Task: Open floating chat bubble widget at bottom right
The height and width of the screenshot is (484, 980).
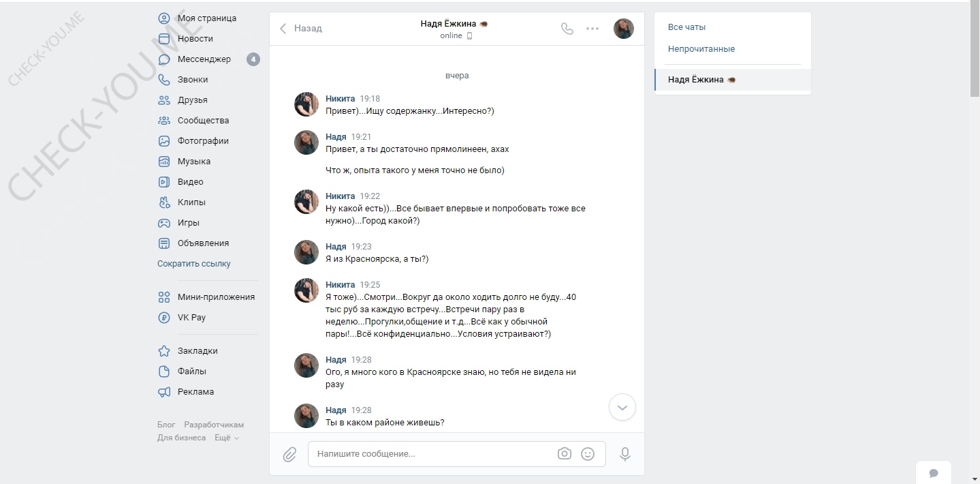Action: tap(934, 473)
